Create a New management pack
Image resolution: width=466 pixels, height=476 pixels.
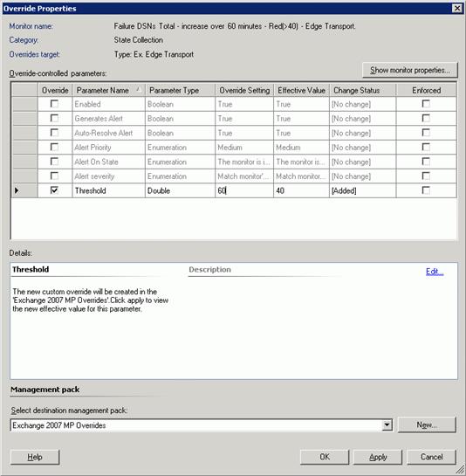427,424
